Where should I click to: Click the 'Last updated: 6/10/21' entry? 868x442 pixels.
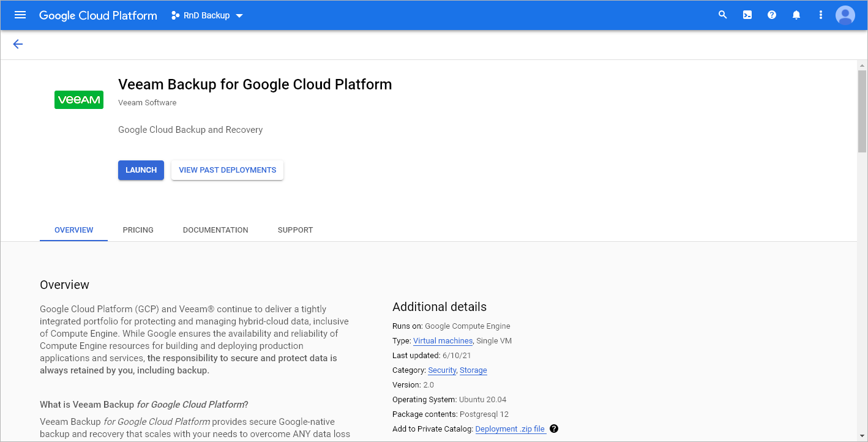coord(432,356)
